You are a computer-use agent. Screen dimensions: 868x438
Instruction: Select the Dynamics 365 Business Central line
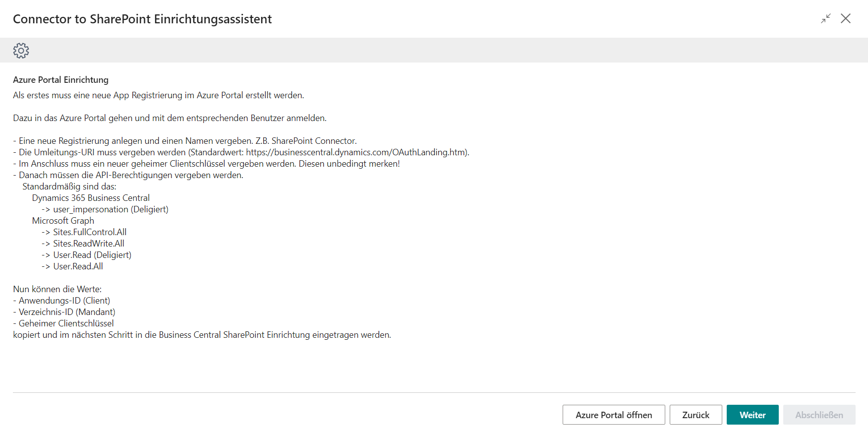91,197
